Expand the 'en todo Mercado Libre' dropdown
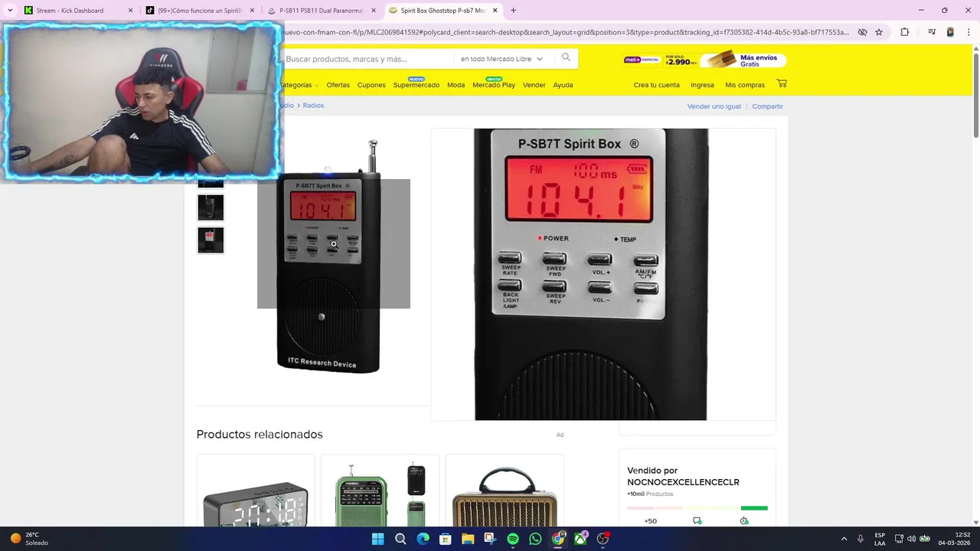 point(501,59)
